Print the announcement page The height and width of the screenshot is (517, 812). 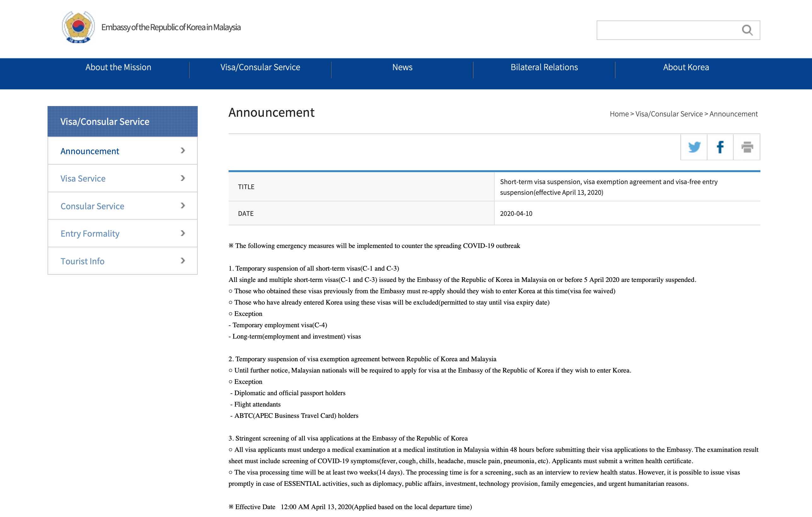747,147
